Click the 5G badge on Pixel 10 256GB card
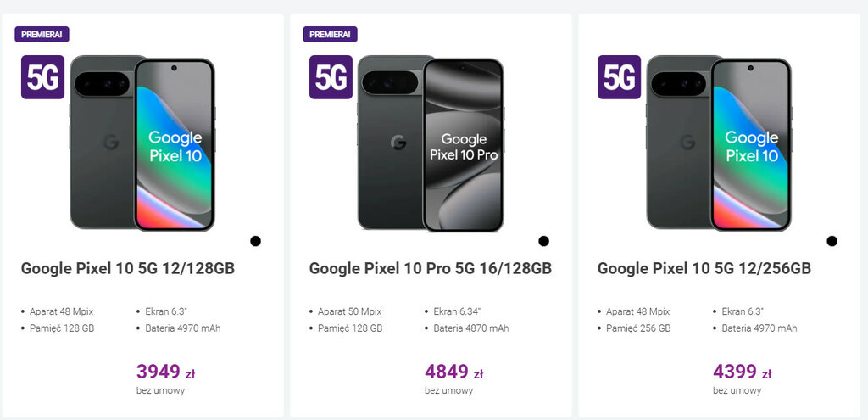Screen dimensions: 868x420 click(619, 77)
